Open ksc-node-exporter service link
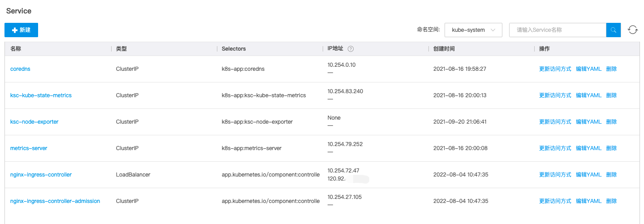 click(x=34, y=122)
